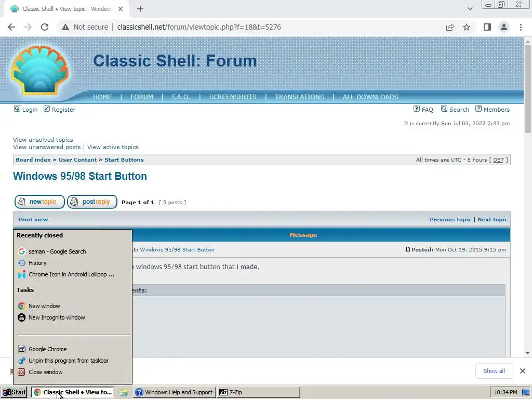Screen dimensions: 532x399
Task: Click the system tray clock 10:34 PM
Action: (506, 392)
